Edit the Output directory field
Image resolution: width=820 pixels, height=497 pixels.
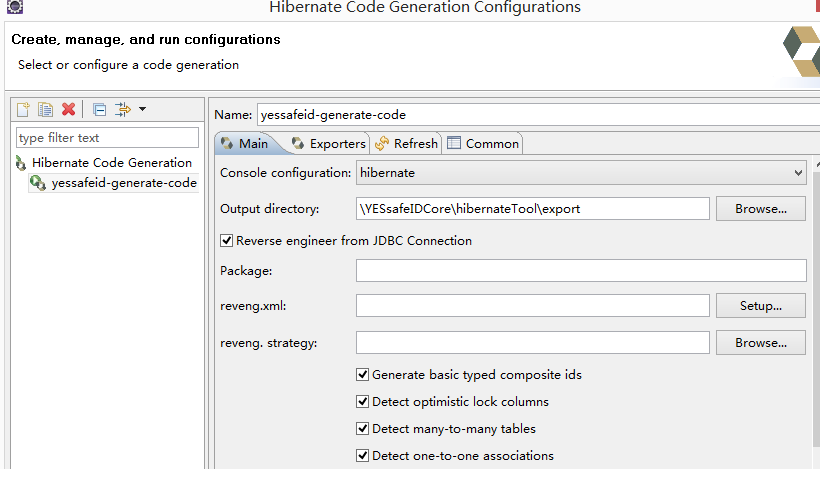[x=532, y=209]
